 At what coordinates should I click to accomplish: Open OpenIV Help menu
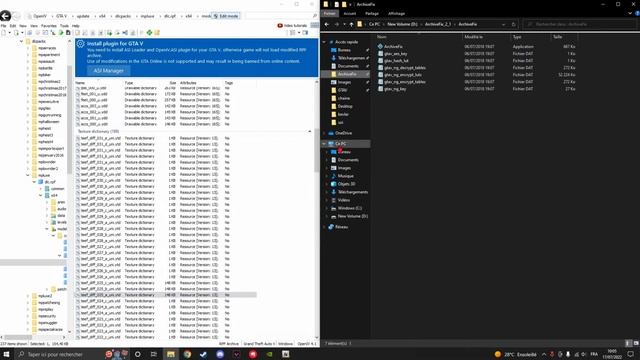click(76, 26)
